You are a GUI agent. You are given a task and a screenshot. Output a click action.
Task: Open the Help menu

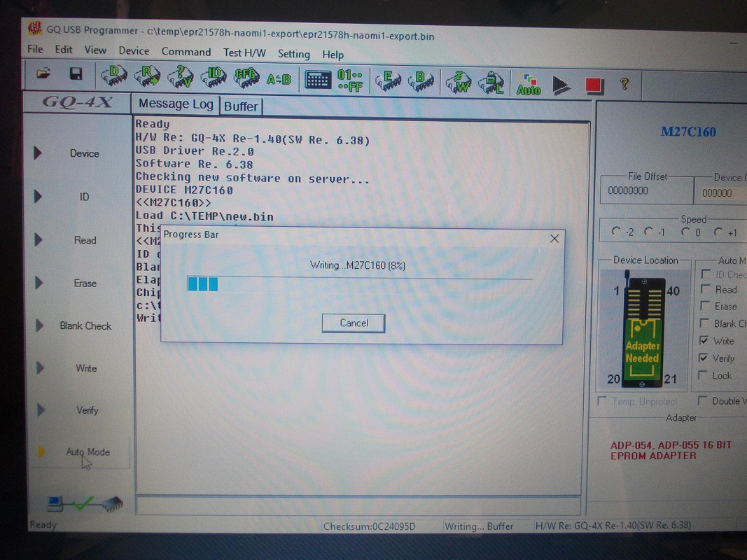click(333, 55)
